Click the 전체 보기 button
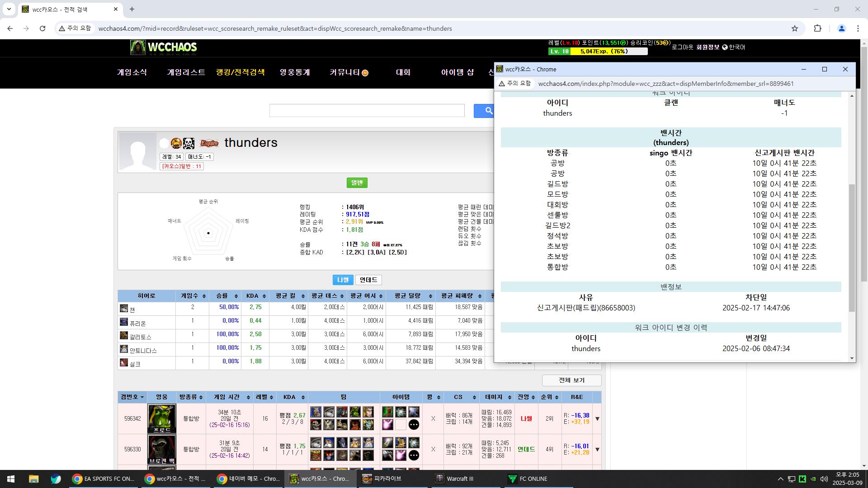 pos(571,380)
